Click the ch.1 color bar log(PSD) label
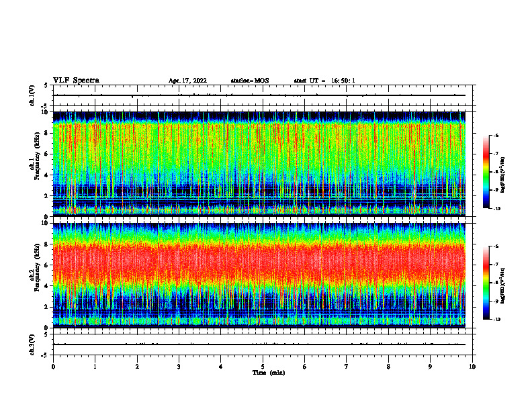The image size is (532, 411). 503,175
